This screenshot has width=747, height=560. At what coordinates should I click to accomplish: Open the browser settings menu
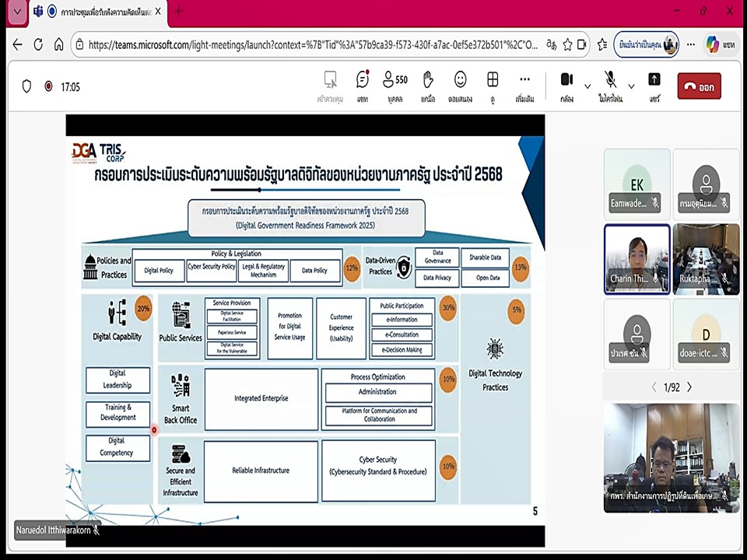tap(689, 45)
